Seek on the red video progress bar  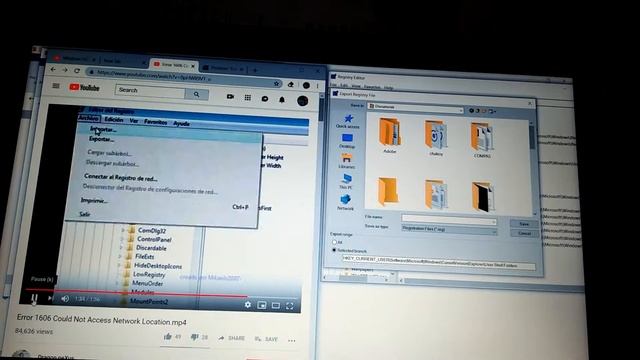tap(136, 293)
